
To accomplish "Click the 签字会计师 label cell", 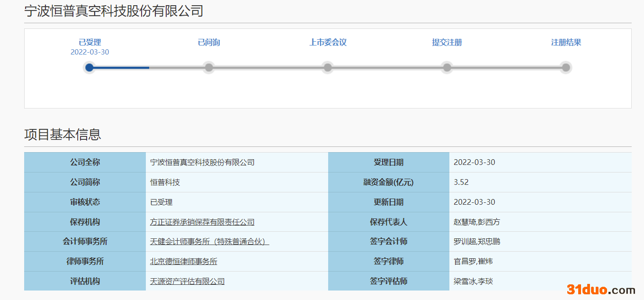I will click(x=389, y=242).
